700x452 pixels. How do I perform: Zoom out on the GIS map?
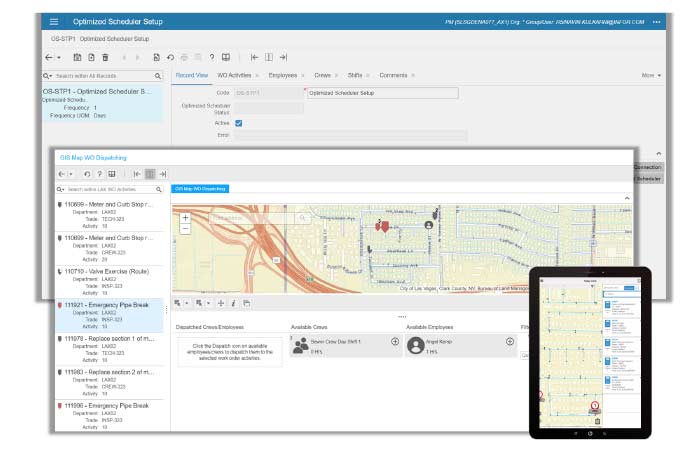coord(185,229)
